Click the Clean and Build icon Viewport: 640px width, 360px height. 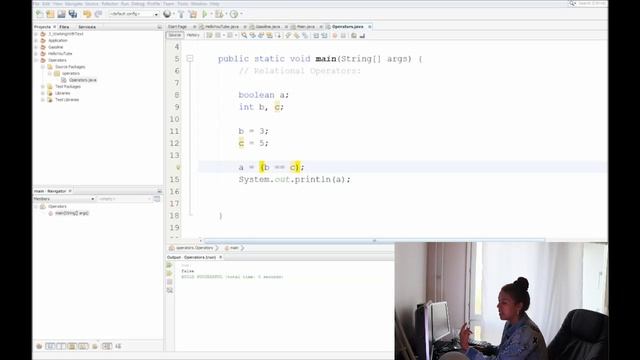click(x=193, y=14)
